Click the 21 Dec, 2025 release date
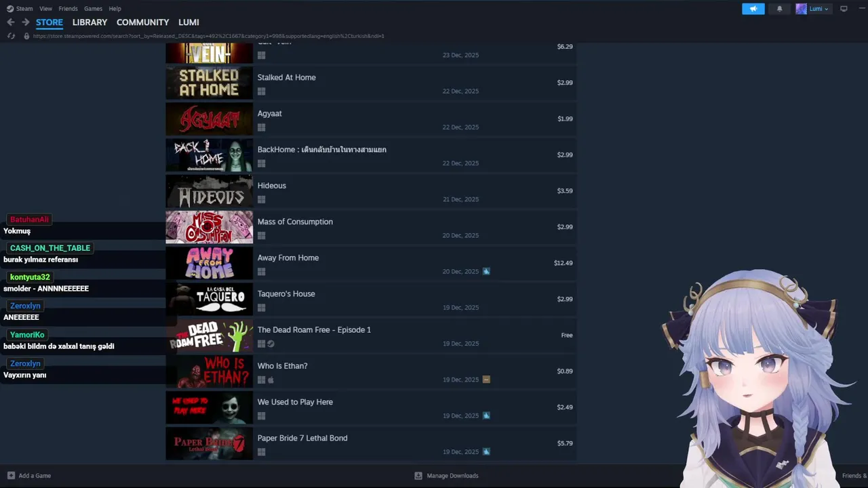 click(x=460, y=199)
